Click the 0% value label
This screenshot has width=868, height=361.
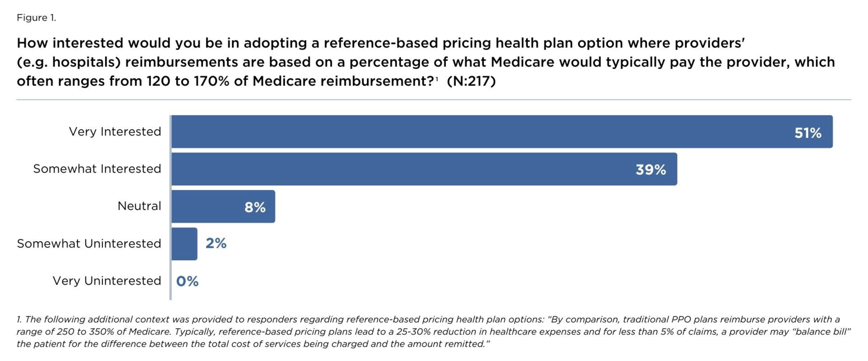187,281
